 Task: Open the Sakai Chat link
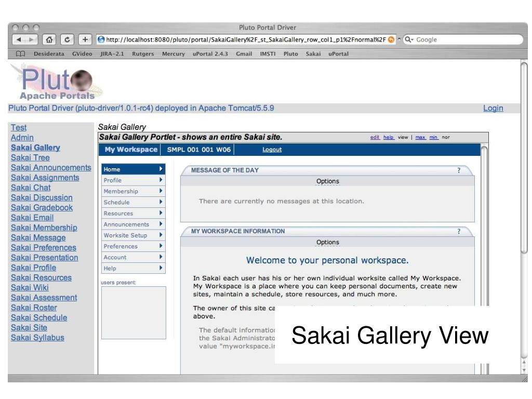point(31,188)
